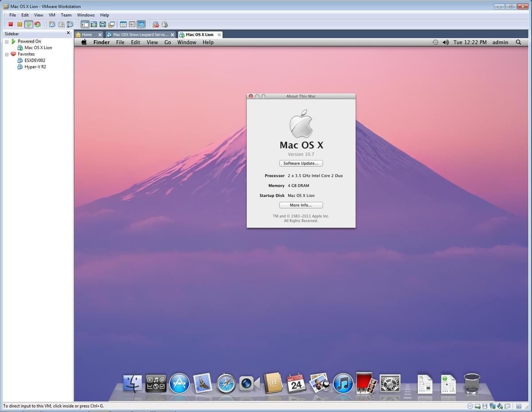Open System Preferences from the Dock
Viewport: 532px width, 412px height.
coord(389,383)
